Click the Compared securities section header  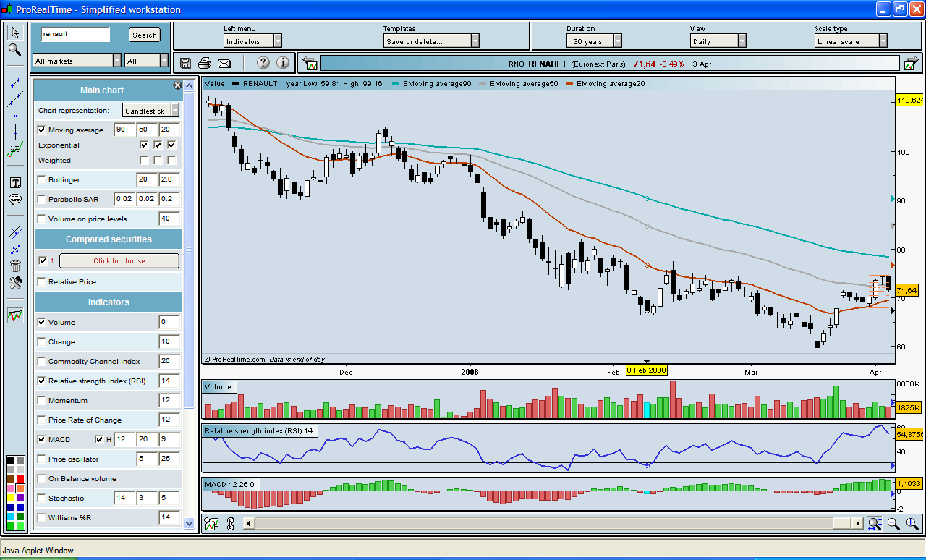[109, 239]
